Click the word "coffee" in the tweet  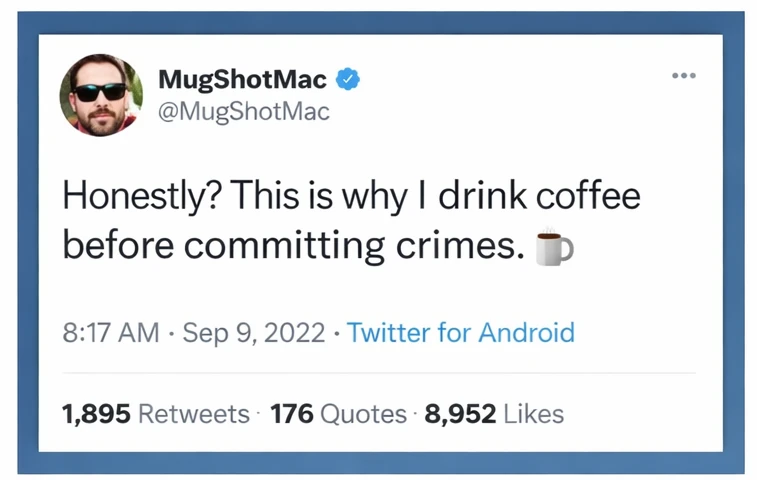(x=589, y=196)
